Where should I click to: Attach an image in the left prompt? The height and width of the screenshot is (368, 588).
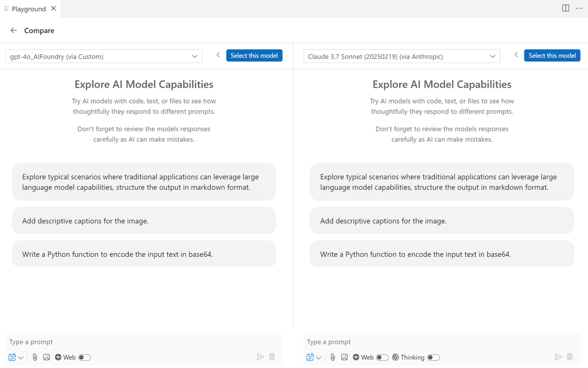point(46,357)
